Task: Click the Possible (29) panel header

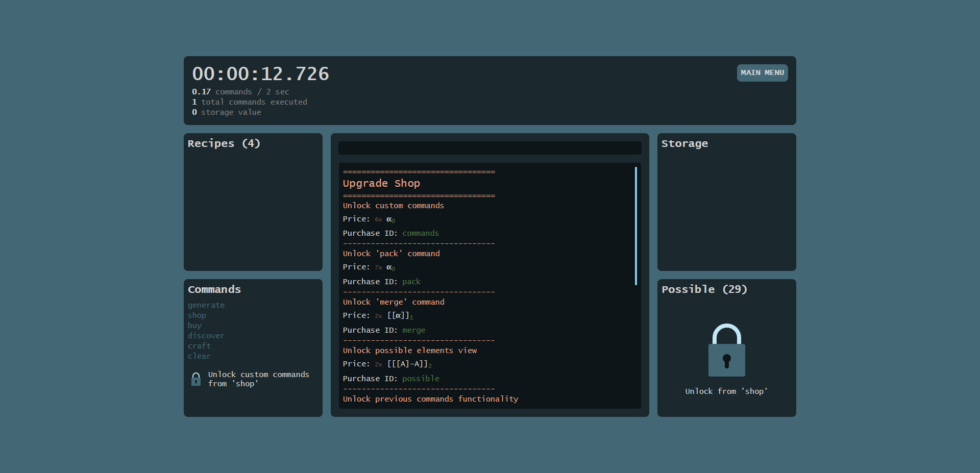Action: point(704,289)
